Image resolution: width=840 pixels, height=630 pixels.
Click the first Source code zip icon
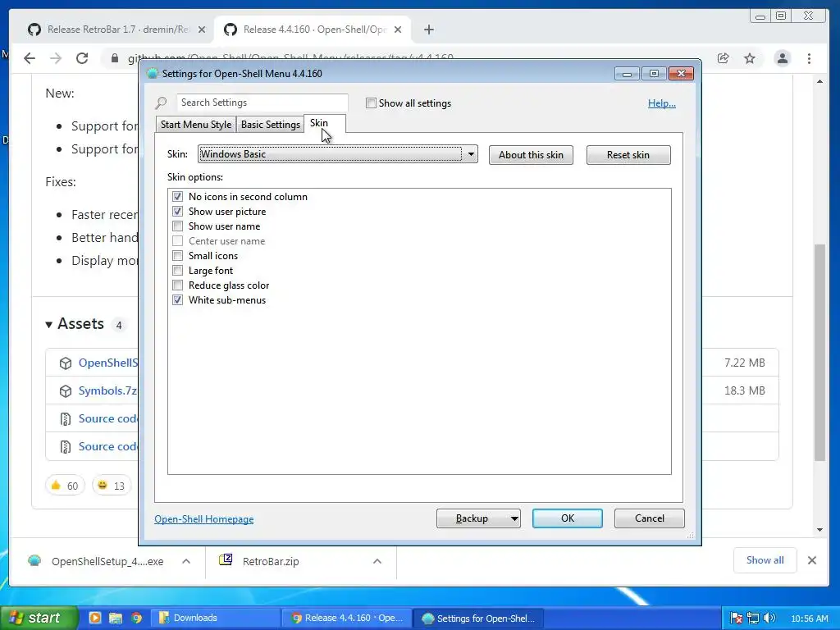click(x=66, y=419)
